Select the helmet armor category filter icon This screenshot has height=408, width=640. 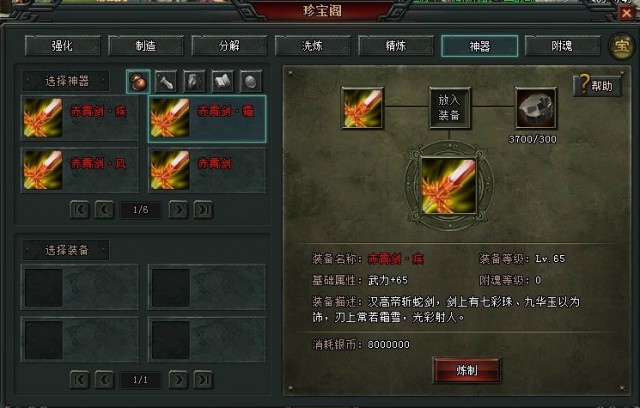[194, 82]
